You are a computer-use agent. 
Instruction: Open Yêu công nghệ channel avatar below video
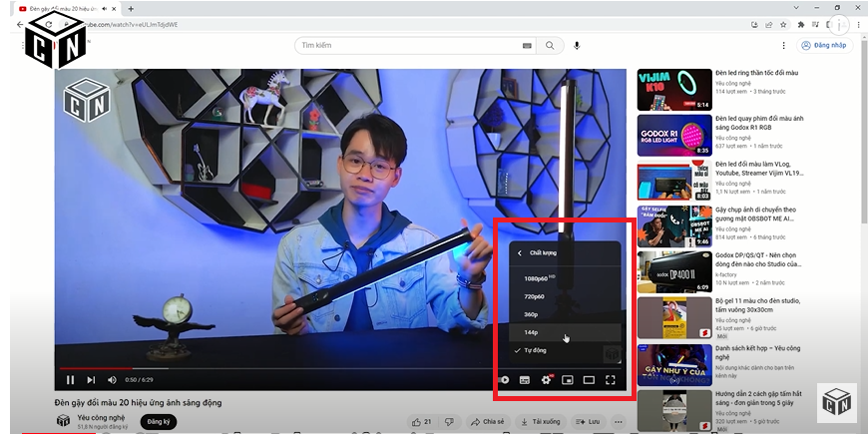point(64,421)
